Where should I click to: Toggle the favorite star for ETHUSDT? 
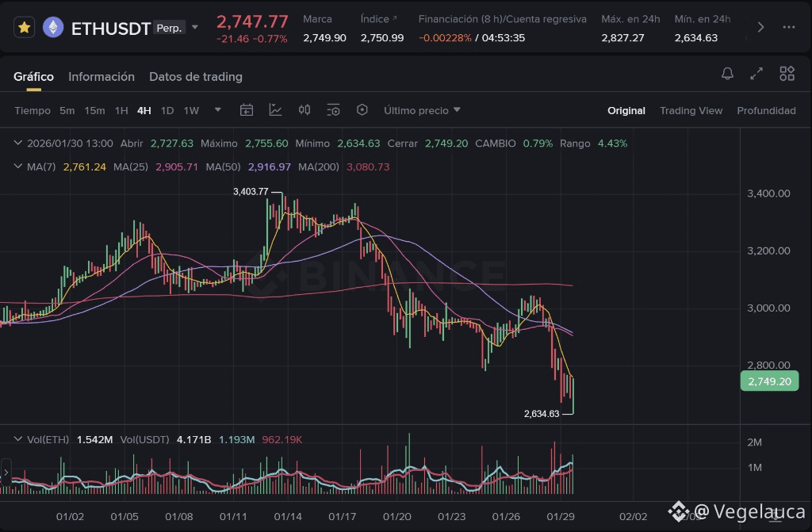(25, 28)
